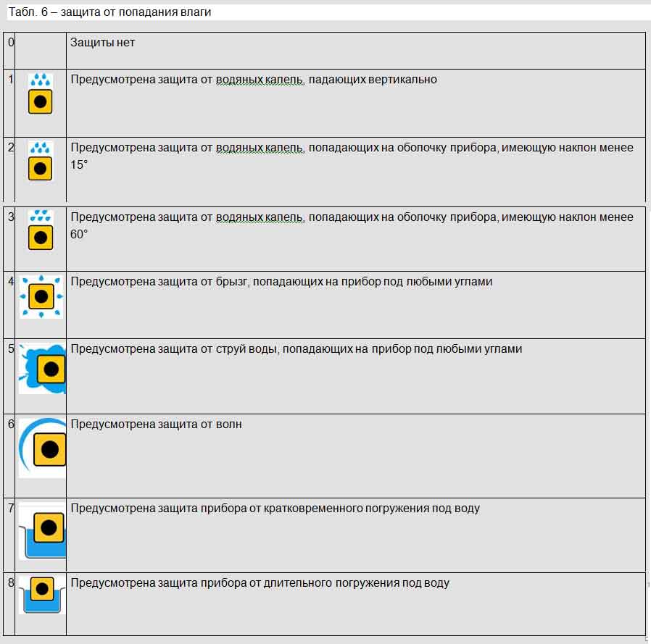Click the short-term immersion icon in row 7
Image resolution: width=651 pixels, height=644 pixels.
pyautogui.click(x=43, y=530)
